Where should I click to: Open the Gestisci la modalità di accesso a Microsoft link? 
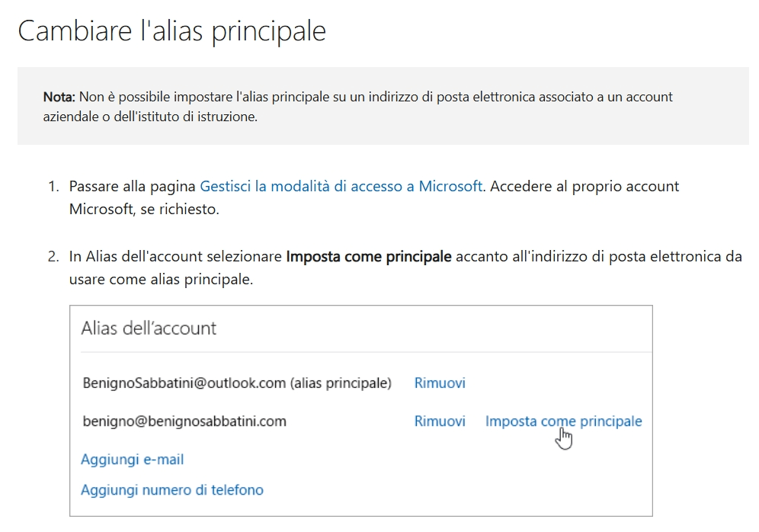coord(341,187)
